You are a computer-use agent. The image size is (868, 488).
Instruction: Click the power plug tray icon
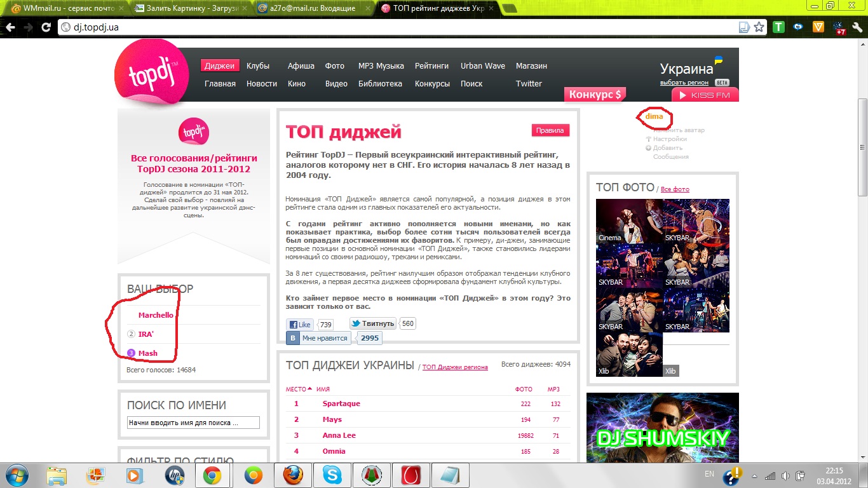tap(801, 475)
